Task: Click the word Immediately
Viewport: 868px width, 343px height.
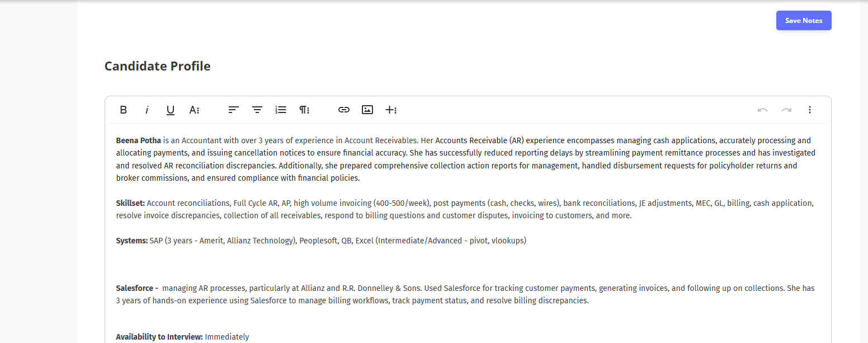Action: [x=227, y=337]
